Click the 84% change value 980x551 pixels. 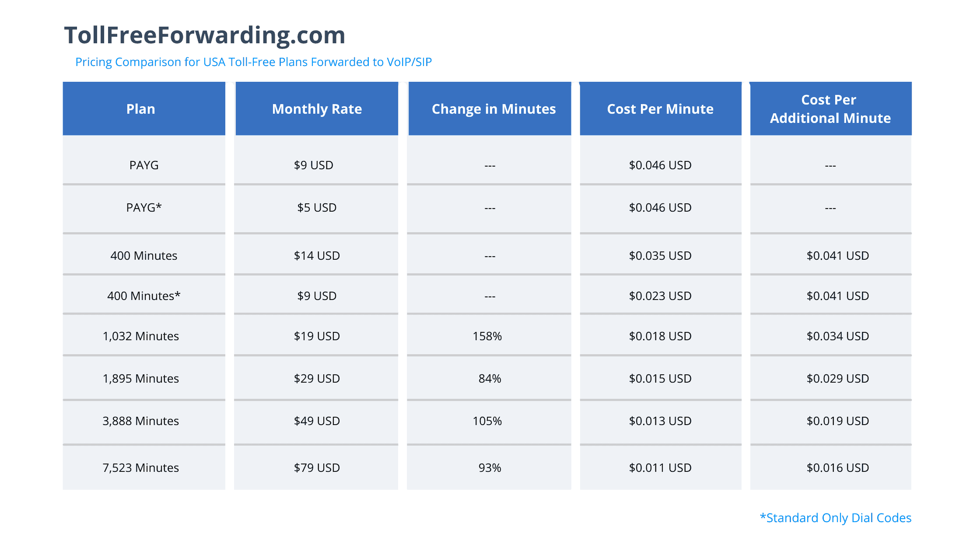(x=490, y=378)
